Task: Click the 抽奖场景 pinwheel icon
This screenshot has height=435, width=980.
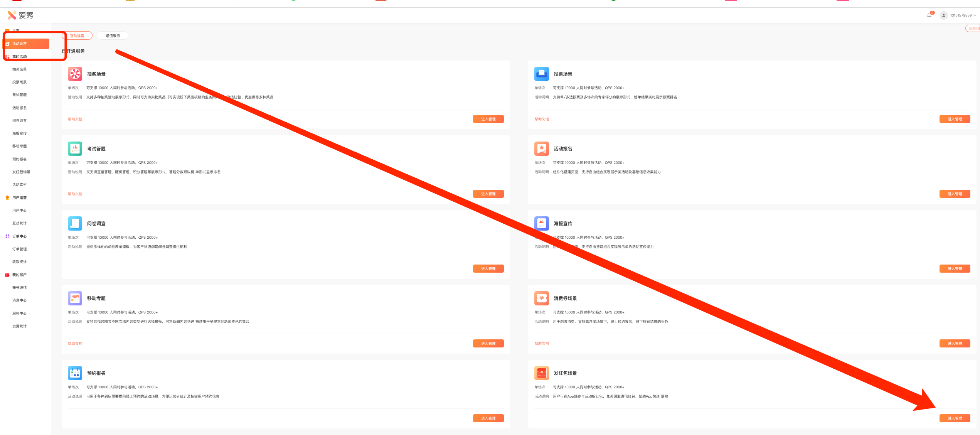Action: 75,74
